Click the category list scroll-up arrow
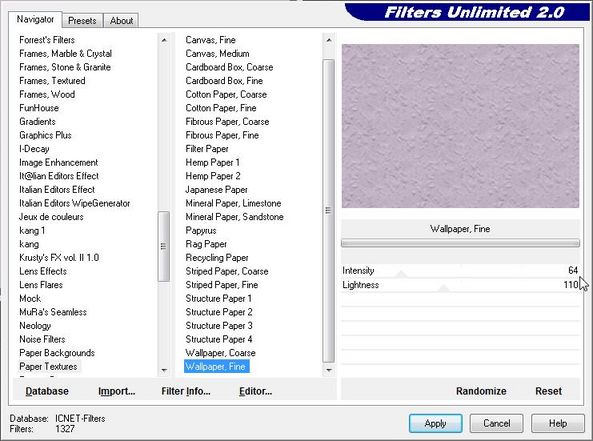The width and height of the screenshot is (593, 441). pos(164,40)
